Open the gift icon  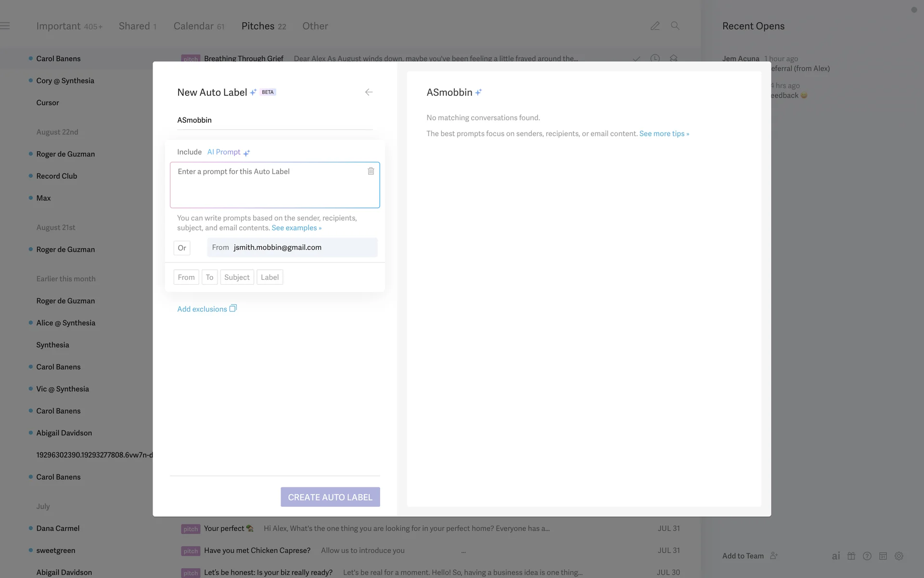point(851,556)
